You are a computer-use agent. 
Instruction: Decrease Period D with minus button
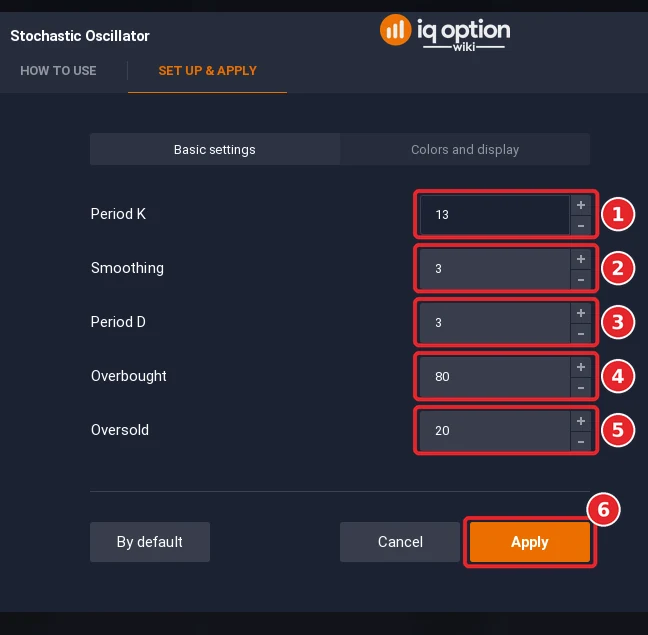[581, 334]
